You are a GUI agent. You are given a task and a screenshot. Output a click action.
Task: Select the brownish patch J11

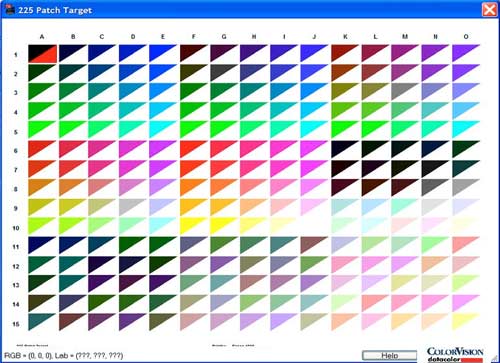314,245
